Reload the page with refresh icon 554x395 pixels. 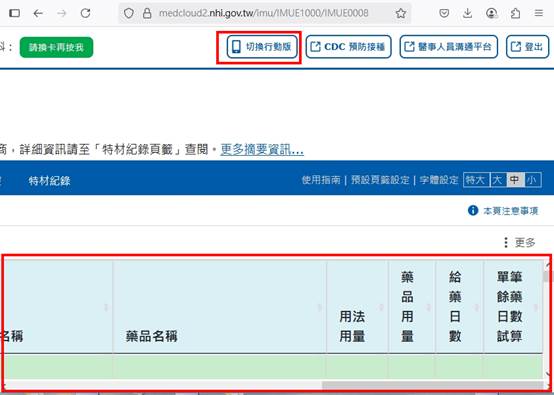(x=86, y=13)
